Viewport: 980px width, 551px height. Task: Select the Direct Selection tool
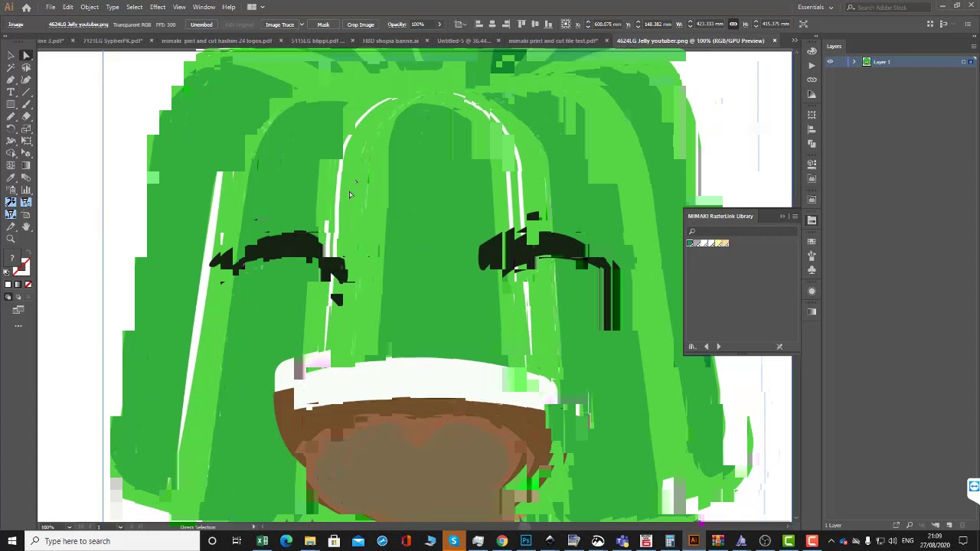(x=26, y=55)
